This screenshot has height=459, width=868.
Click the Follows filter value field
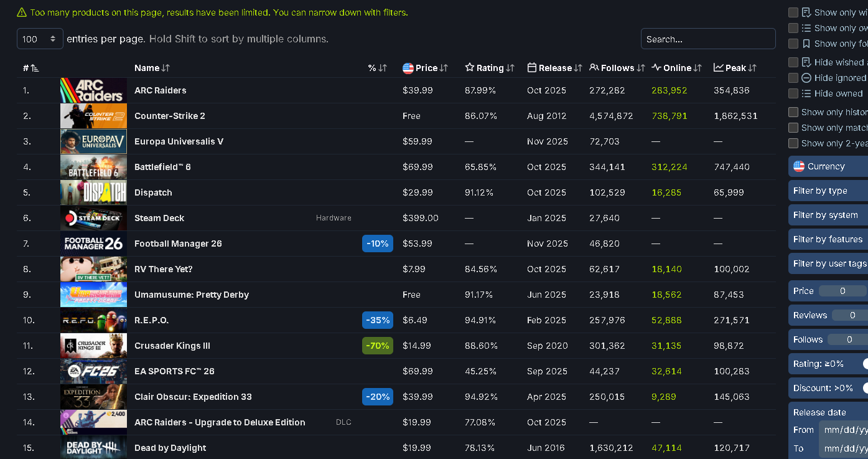point(848,339)
